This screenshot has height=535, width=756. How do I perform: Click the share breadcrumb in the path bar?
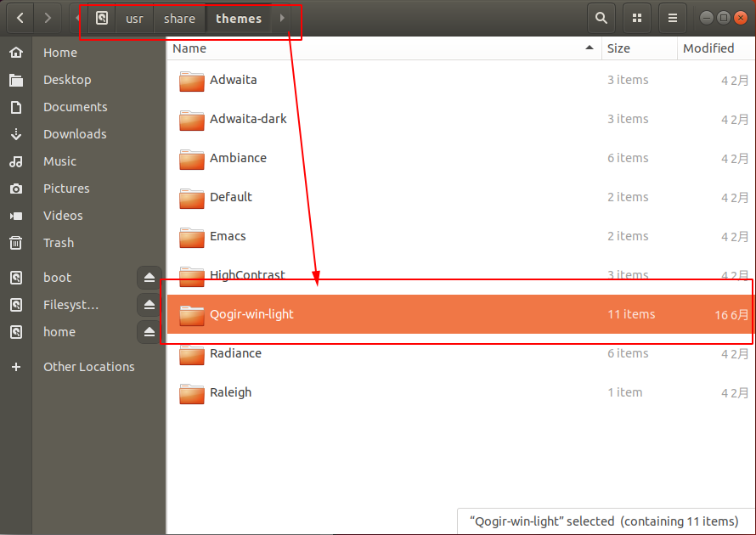click(178, 18)
